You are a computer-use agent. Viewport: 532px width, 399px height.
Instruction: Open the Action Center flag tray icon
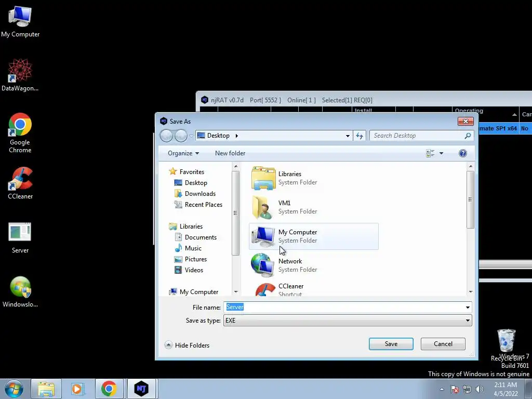tap(455, 389)
